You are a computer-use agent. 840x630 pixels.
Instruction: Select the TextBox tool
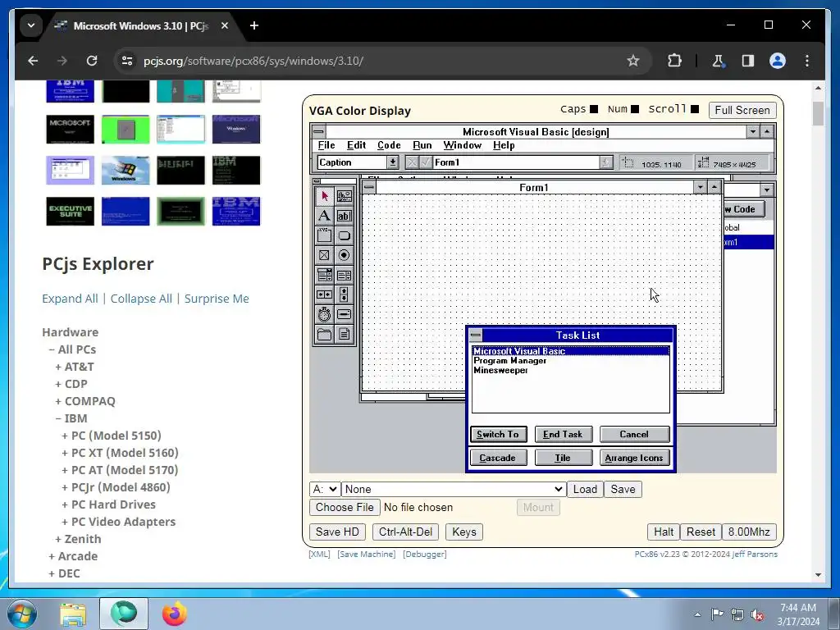[345, 216]
